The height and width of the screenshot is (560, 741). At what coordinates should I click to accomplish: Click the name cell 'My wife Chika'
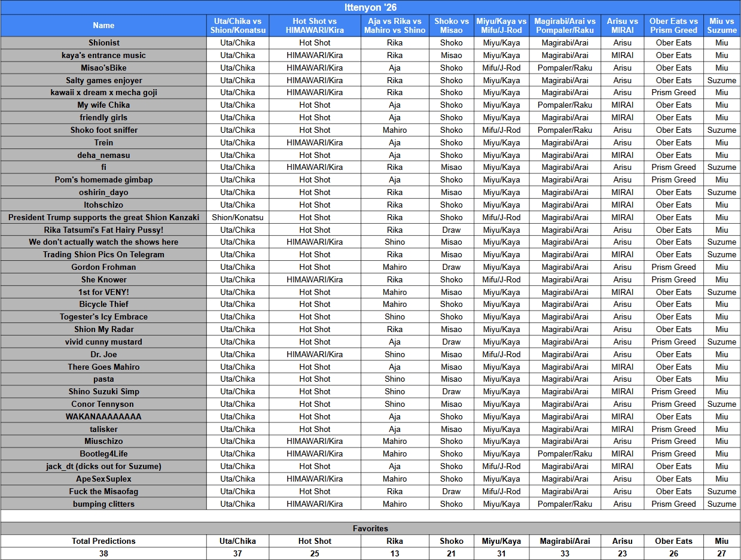click(103, 105)
